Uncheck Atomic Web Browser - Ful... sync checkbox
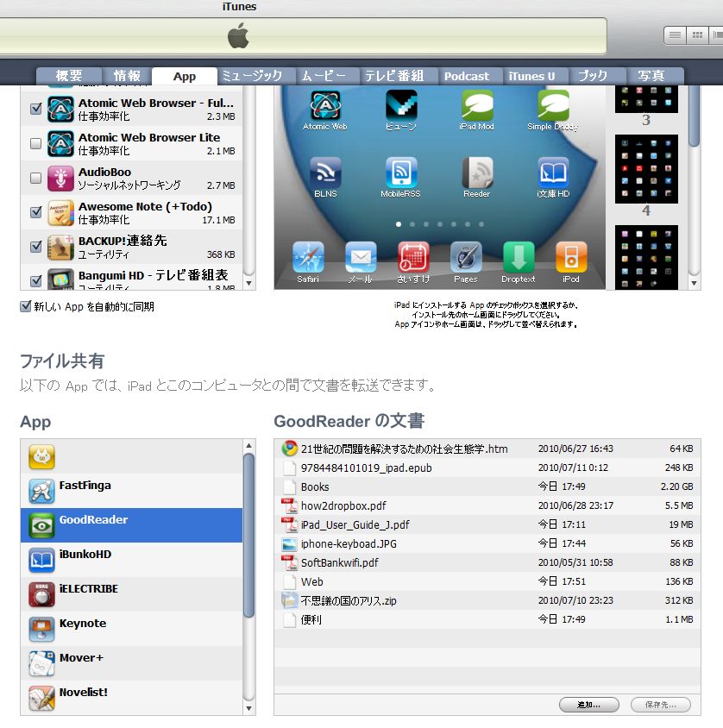The width and height of the screenshot is (723, 728). point(35,109)
